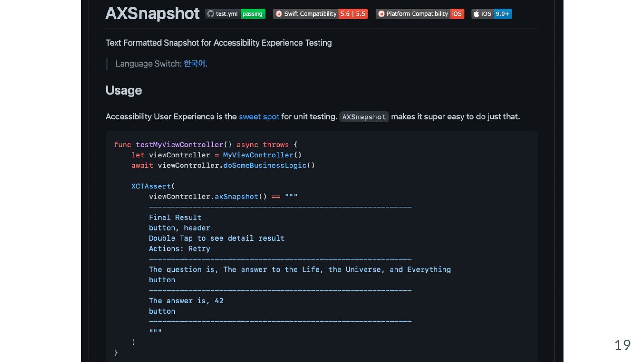Click the inline AXSnapshot code label
644x362 pixels.
[364, 117]
